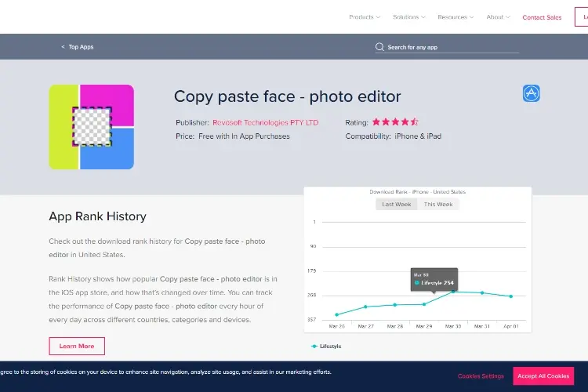Screen dimensions: 588x392
Task: Open the Resources dropdown
Action: click(x=456, y=17)
